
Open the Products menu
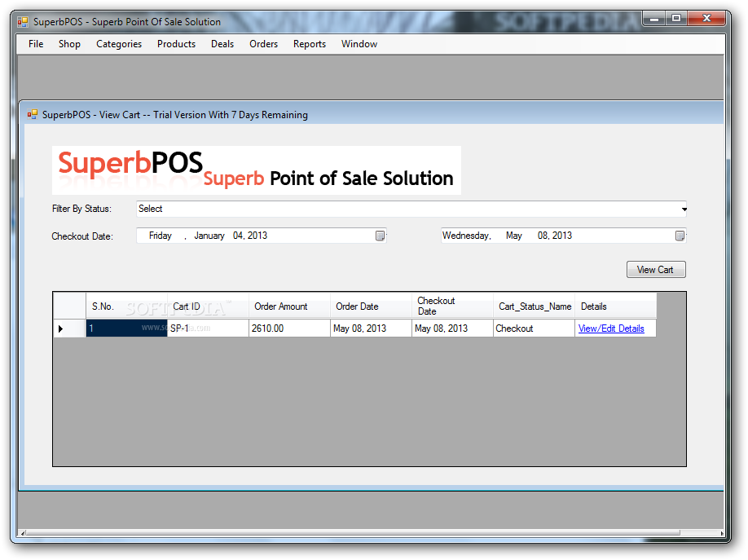click(176, 44)
